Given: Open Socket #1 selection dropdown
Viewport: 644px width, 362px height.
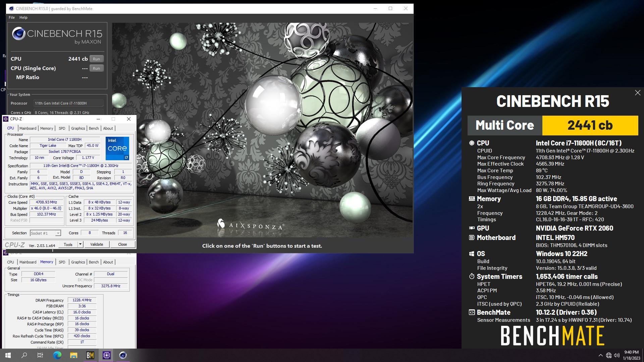Looking at the screenshot, I should [45, 233].
